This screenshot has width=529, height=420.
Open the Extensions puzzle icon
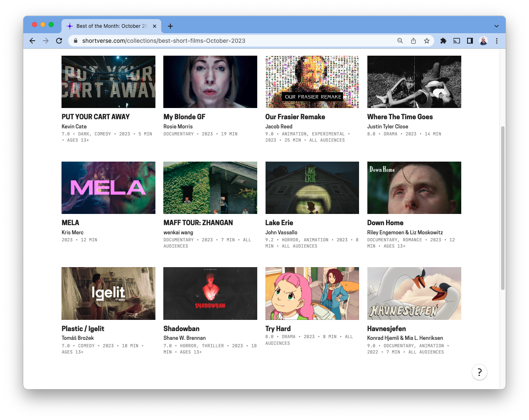(x=443, y=41)
